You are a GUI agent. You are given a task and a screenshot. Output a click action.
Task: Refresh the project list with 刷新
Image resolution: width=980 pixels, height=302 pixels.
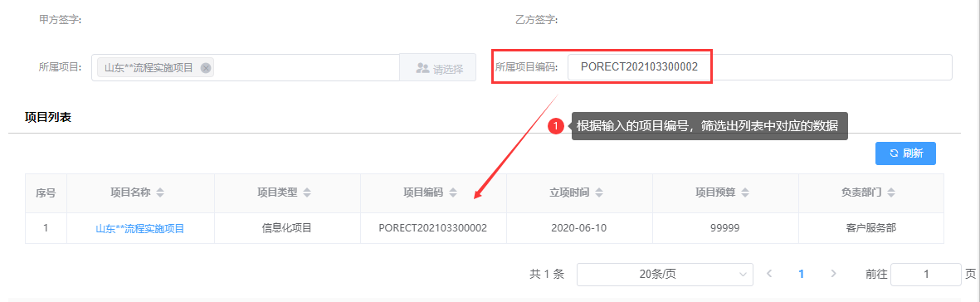tap(905, 153)
